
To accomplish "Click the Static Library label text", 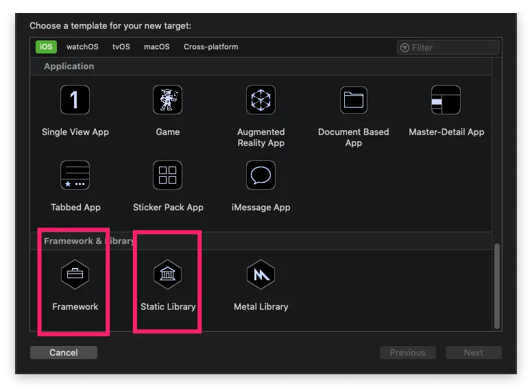I will coord(168,306).
